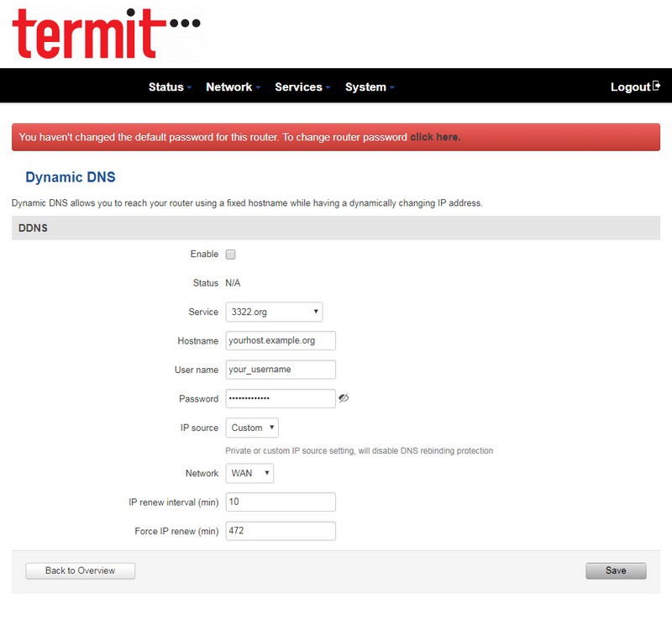The height and width of the screenshot is (620, 672).
Task: Click the IP renew interval field
Action: (281, 502)
